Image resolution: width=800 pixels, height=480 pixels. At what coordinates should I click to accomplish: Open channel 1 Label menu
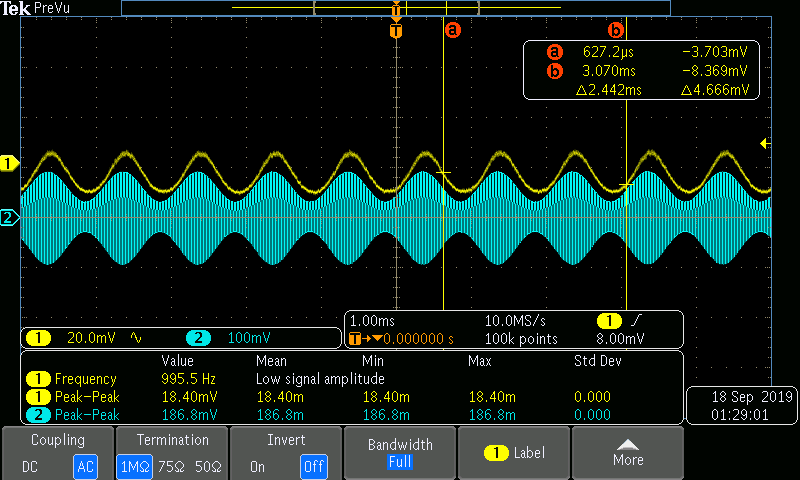(x=514, y=453)
